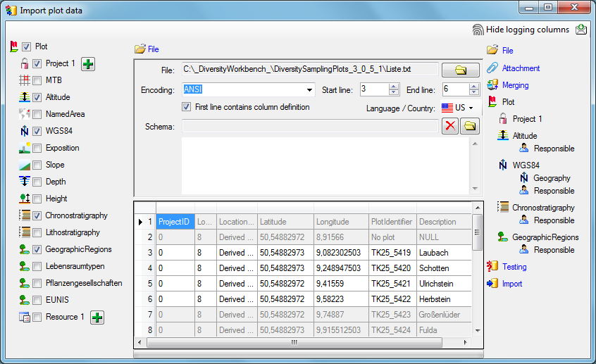Click the icon right of Hide logging columns
The width and height of the screenshot is (596, 364).
(581, 30)
